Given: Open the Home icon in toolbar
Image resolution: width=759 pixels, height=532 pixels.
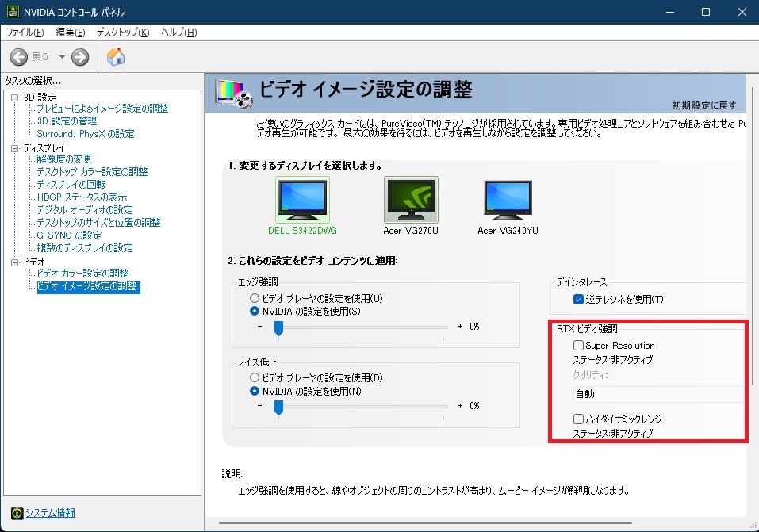Looking at the screenshot, I should 116,56.
